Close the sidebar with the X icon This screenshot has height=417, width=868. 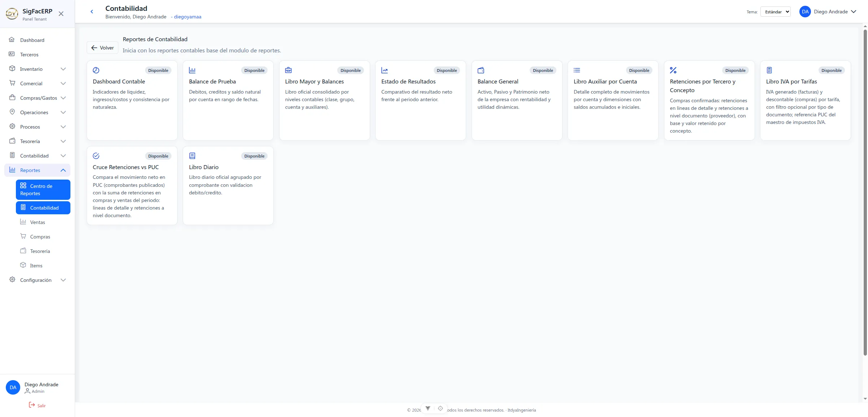click(61, 14)
